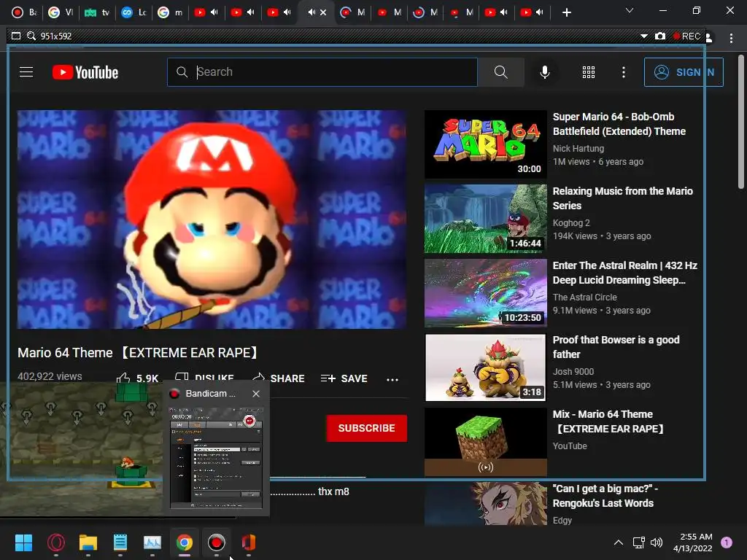Start voice search with microphone icon
Screen dimensions: 747x560
[x=544, y=72]
